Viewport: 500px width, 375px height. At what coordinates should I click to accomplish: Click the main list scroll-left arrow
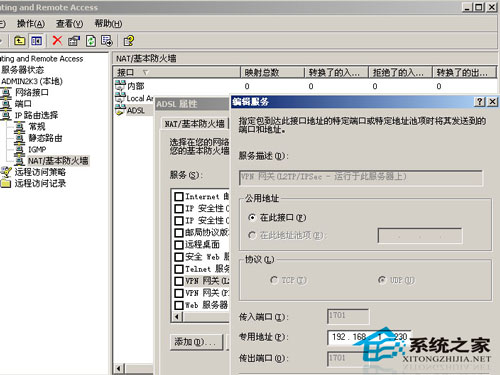[119, 369]
